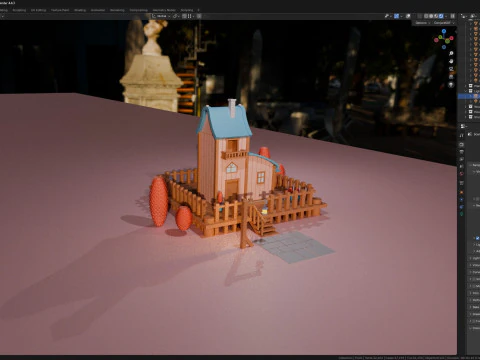Select the highlighted blue outliner row
Screen dimensions: 480x360
pyautogui.click(x=469, y=96)
